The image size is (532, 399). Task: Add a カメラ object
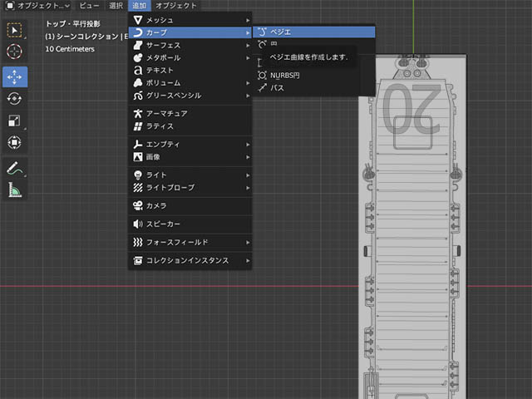(x=190, y=205)
